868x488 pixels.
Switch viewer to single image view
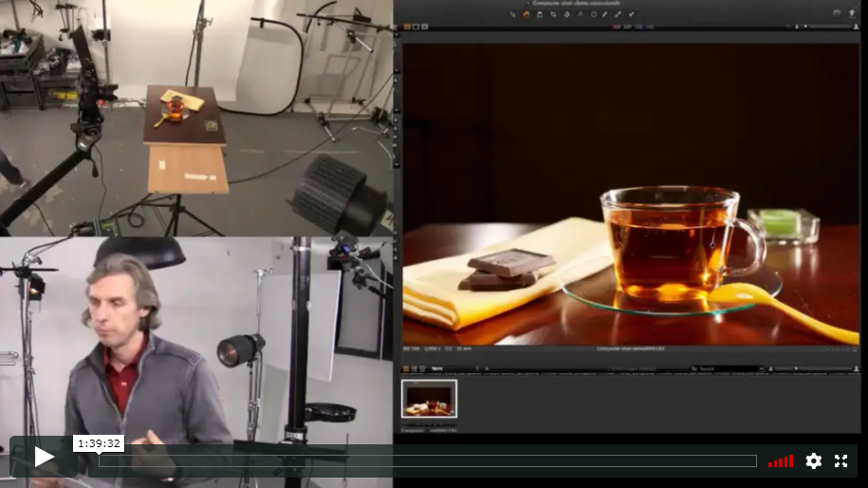416,27
